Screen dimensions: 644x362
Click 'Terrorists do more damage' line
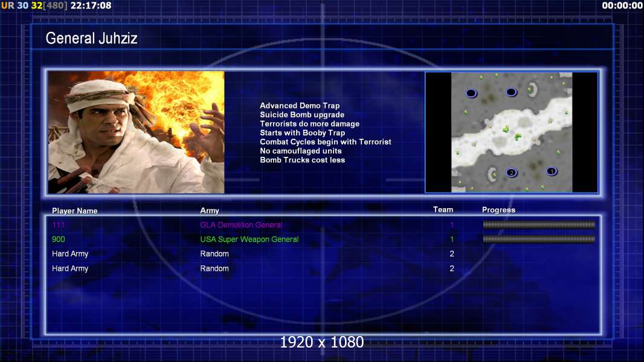click(310, 124)
